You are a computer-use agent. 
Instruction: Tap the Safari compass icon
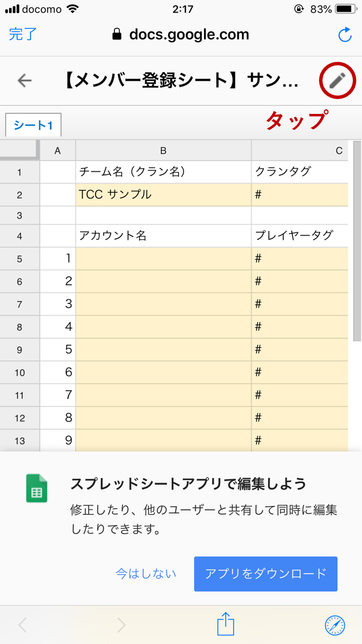coord(335,625)
